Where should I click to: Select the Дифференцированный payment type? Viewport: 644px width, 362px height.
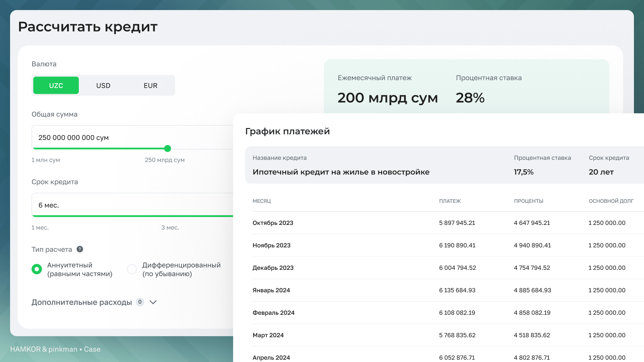pyautogui.click(x=132, y=269)
